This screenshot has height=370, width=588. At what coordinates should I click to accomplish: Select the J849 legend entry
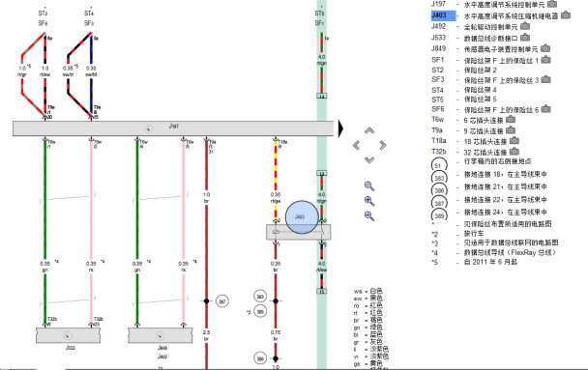pyautogui.click(x=438, y=48)
